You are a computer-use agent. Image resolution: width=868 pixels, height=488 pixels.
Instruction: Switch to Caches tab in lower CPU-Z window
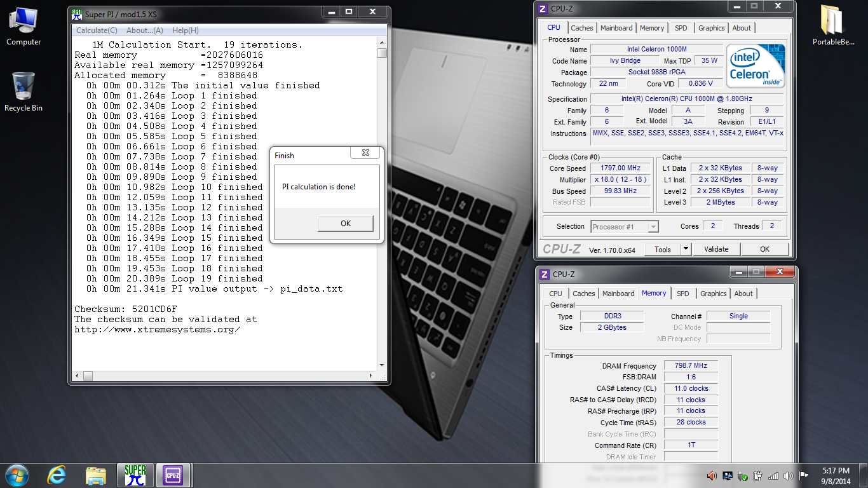pos(583,294)
